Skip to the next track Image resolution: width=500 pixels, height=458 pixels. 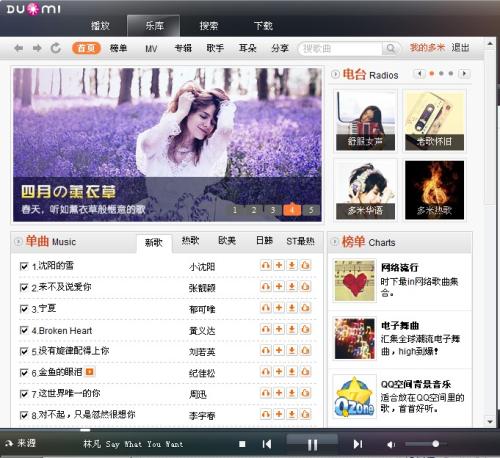(358, 444)
